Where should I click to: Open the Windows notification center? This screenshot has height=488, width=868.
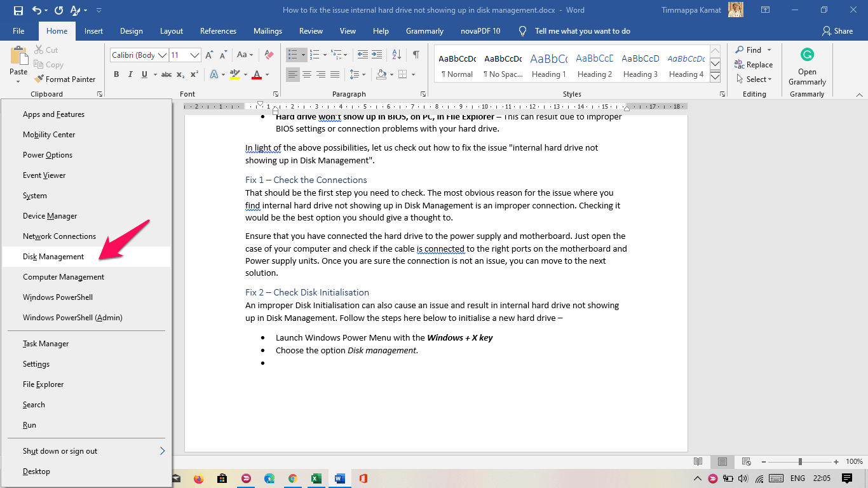point(847,478)
